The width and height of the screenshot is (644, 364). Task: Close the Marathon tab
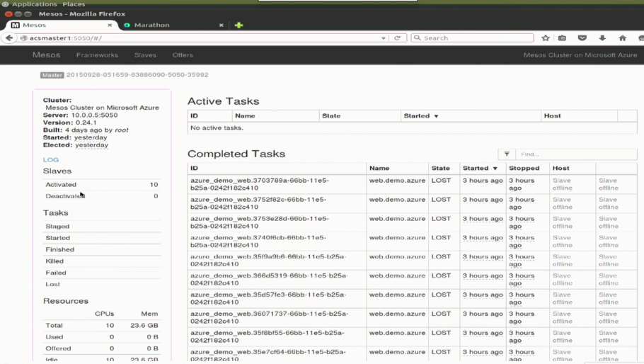pos(221,25)
